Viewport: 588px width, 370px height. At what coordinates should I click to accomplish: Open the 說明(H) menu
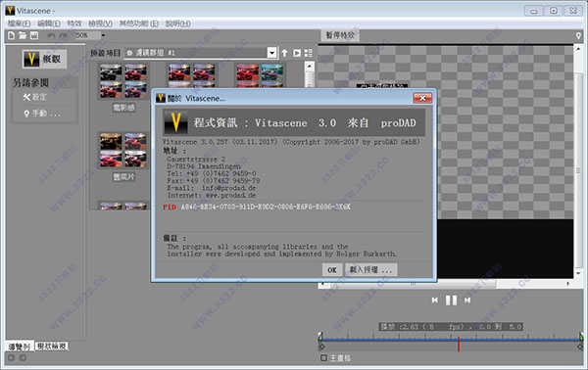177,23
